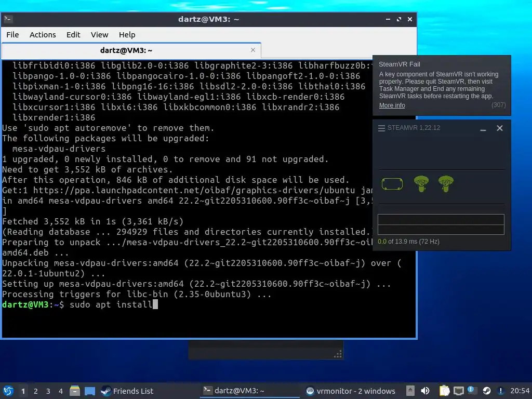Image resolution: width=532 pixels, height=399 pixels.
Task: Click the frame timing graph in SteamVR
Action: (x=441, y=224)
